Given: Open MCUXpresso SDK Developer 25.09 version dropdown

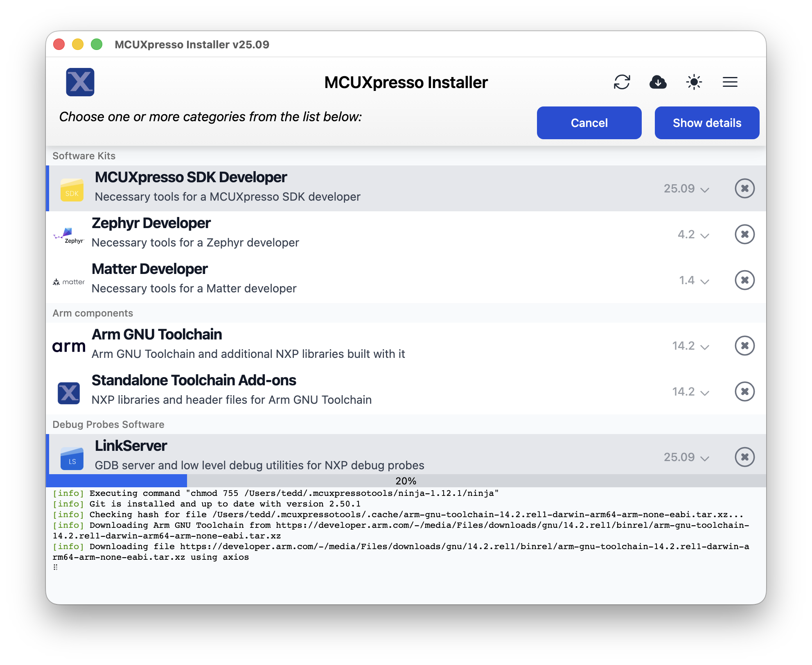Looking at the screenshot, I should [x=686, y=188].
